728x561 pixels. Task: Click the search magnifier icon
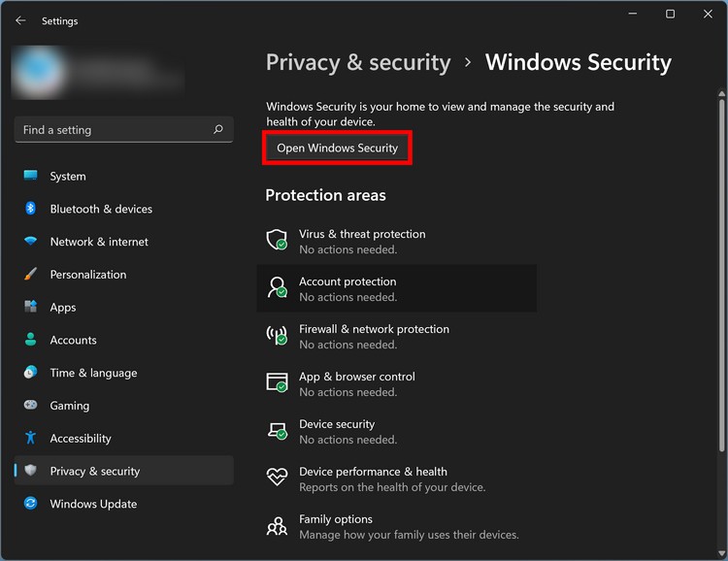point(218,130)
